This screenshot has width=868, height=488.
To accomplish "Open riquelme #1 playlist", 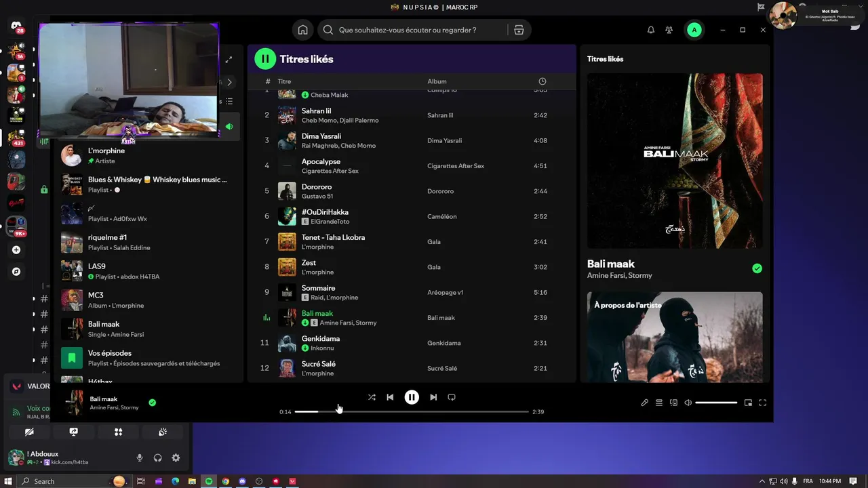I will (x=148, y=242).
